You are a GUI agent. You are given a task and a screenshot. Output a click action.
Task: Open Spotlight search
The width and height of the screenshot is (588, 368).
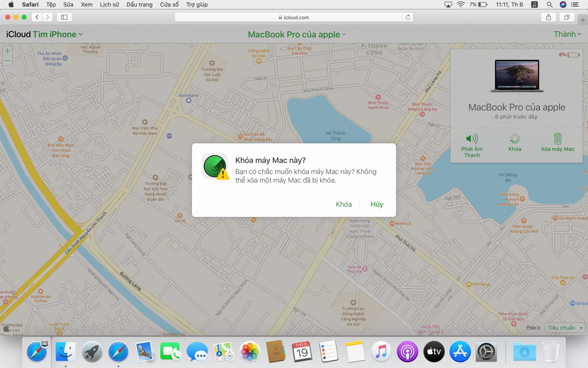pyautogui.click(x=549, y=4)
